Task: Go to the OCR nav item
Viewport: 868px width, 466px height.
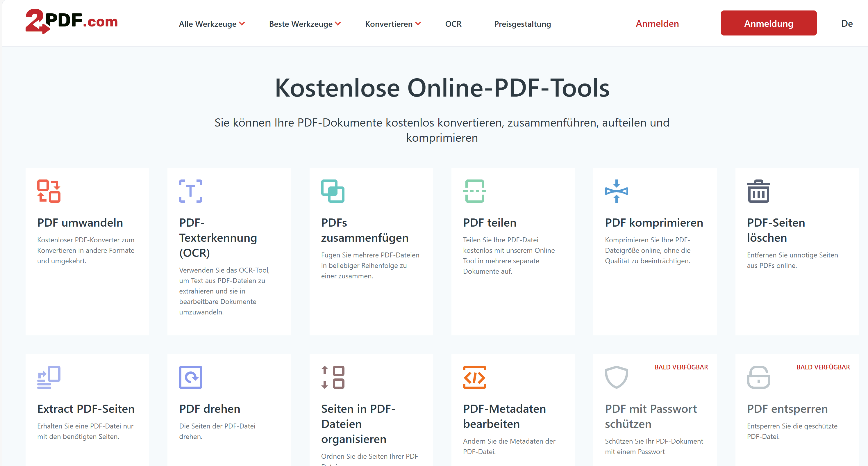Action: (x=453, y=24)
